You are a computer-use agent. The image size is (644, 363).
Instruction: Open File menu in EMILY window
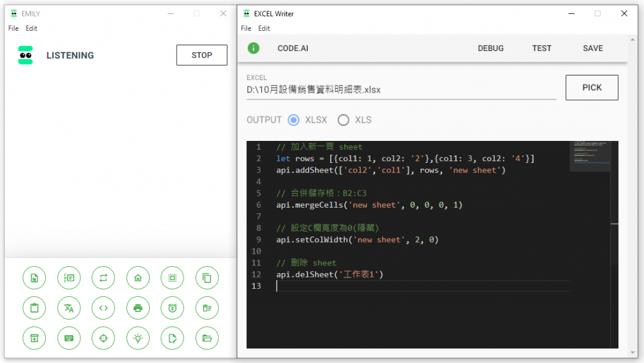click(14, 28)
